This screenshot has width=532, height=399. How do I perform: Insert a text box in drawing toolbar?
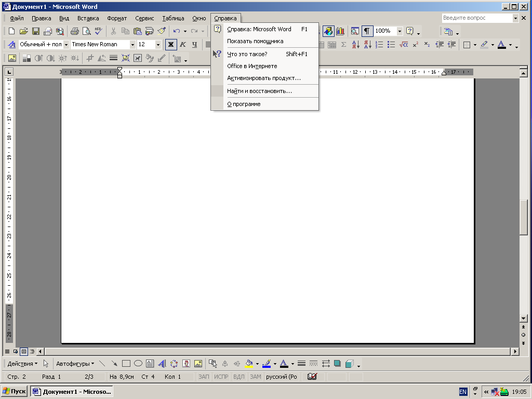150,364
